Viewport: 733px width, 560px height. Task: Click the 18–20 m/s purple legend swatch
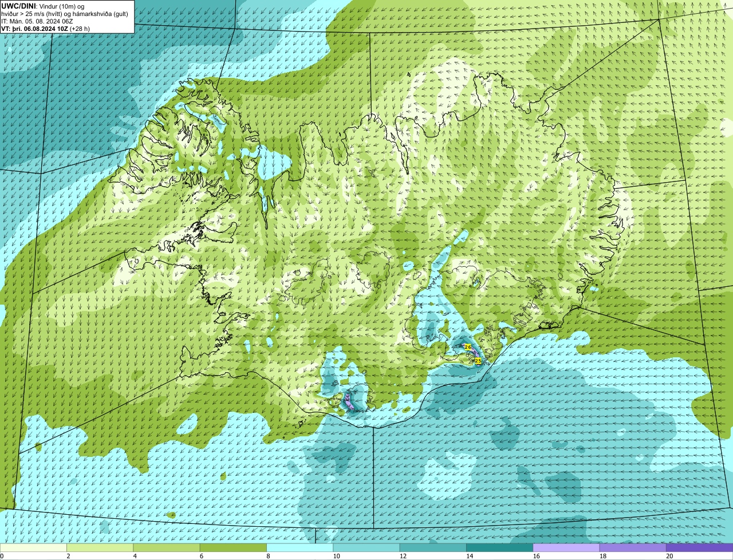(633, 547)
